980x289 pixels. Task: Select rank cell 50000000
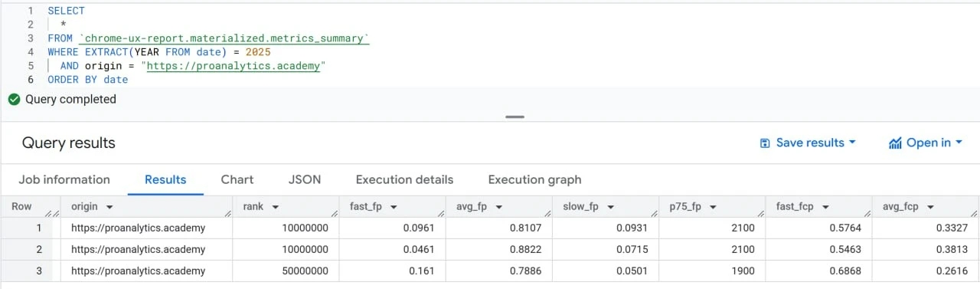coord(286,271)
